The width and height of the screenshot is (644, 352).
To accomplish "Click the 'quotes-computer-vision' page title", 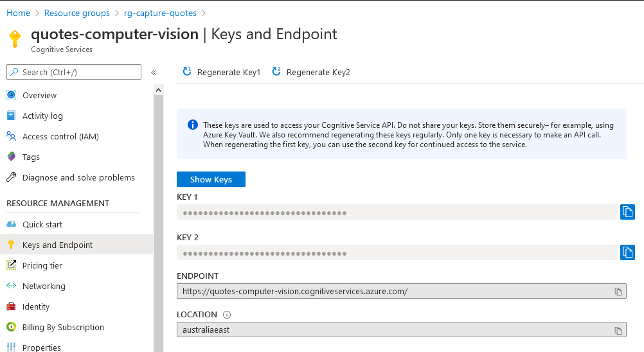I will [114, 34].
